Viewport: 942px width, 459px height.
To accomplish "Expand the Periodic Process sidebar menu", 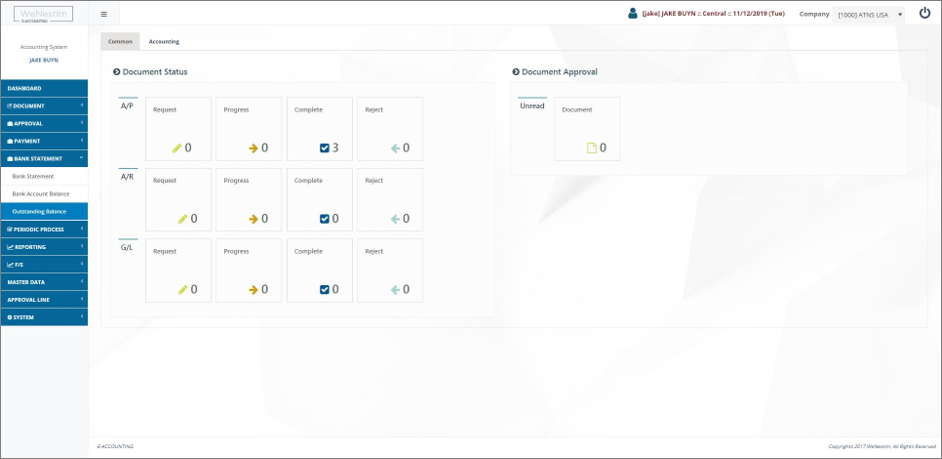I will click(44, 229).
